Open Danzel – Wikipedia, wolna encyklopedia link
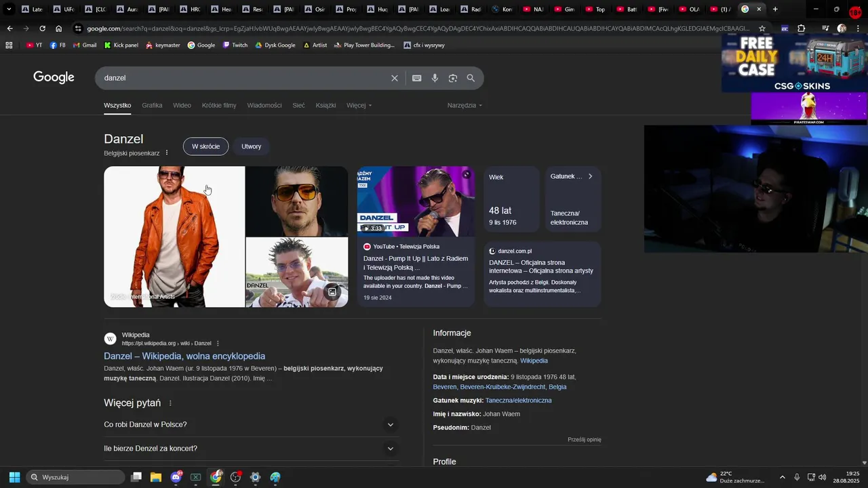The height and width of the screenshot is (488, 868). (184, 356)
